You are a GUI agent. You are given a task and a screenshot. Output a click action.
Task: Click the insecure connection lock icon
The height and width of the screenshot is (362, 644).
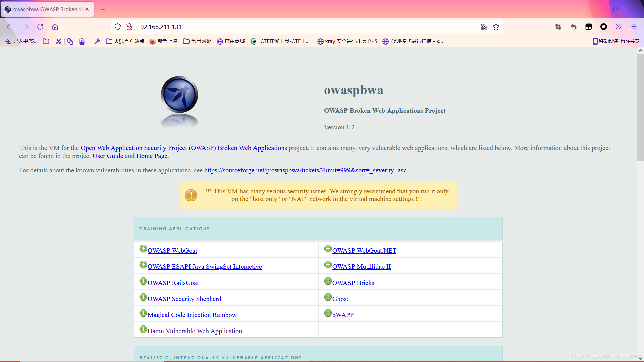[x=129, y=27]
